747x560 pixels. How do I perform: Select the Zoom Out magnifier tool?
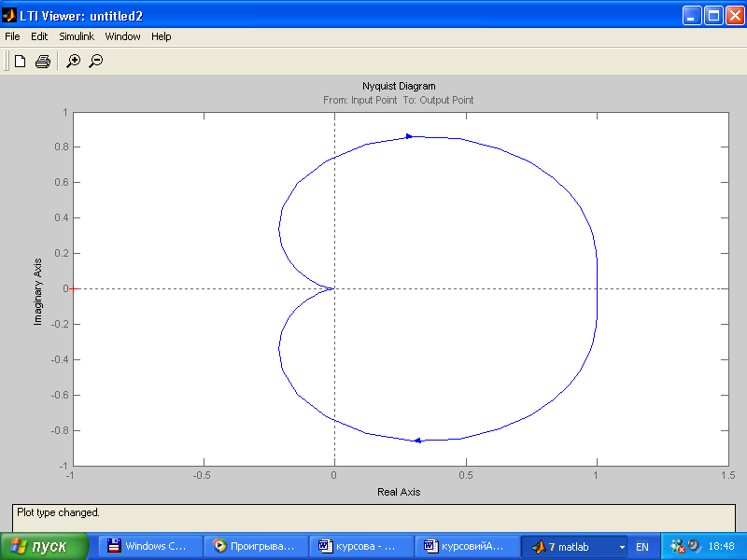96,61
